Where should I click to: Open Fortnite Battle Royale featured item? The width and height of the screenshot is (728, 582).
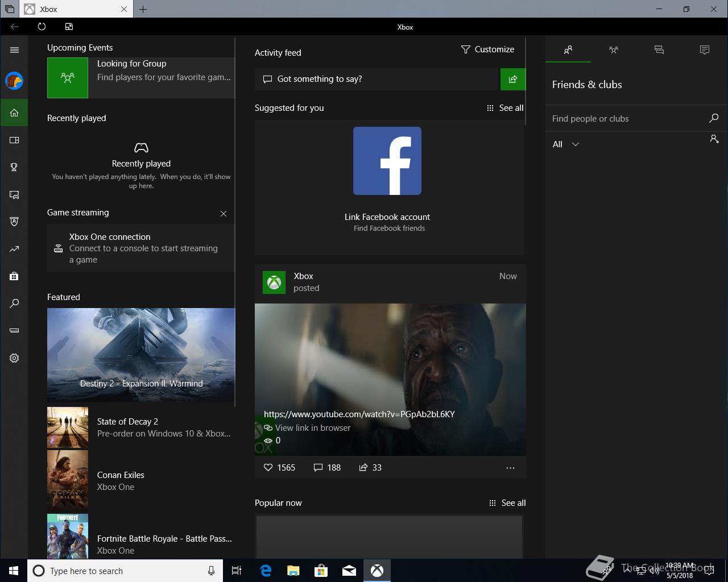[x=141, y=535]
